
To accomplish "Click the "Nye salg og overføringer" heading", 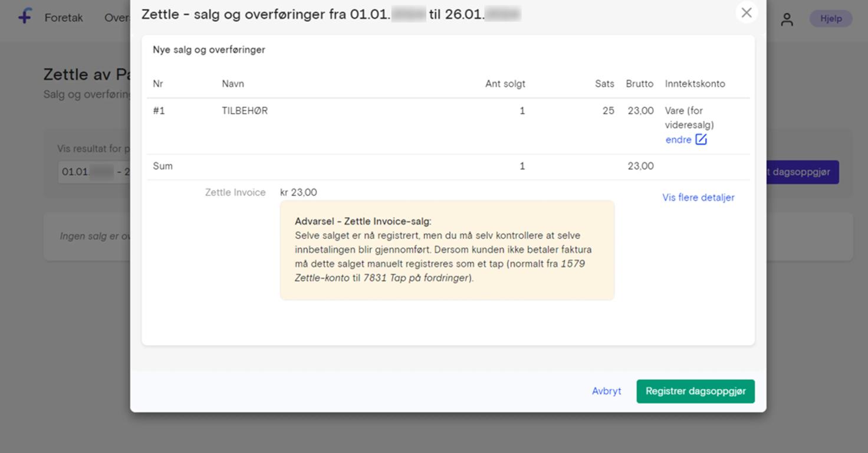I will tap(209, 50).
